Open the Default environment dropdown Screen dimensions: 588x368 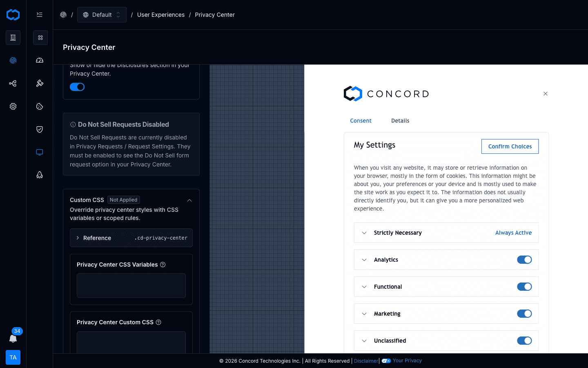[x=102, y=14]
